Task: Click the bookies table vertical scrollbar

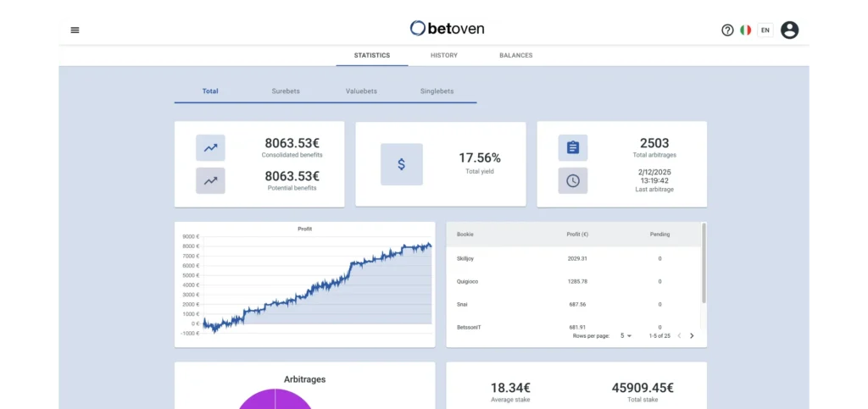Action: [704, 263]
